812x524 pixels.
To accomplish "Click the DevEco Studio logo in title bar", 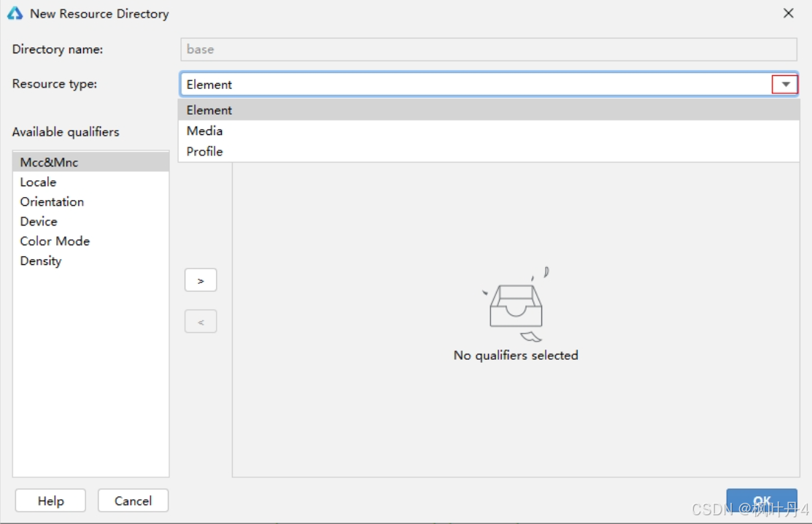I will (15, 13).
